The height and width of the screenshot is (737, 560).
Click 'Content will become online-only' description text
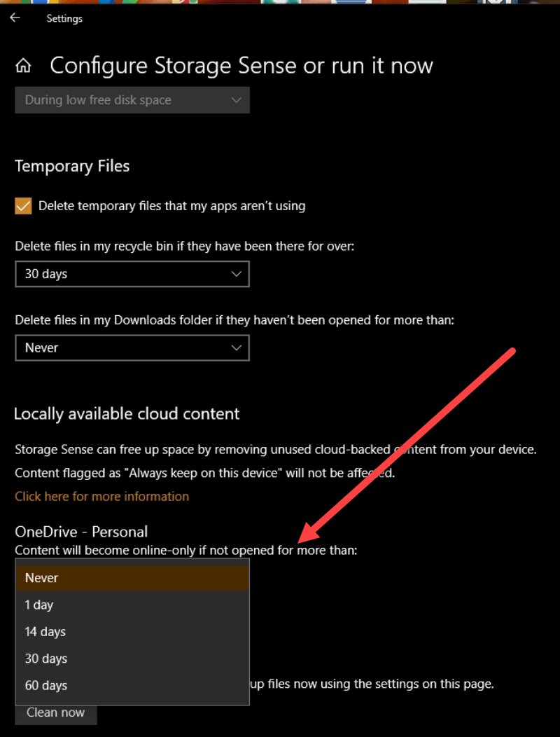pos(186,550)
